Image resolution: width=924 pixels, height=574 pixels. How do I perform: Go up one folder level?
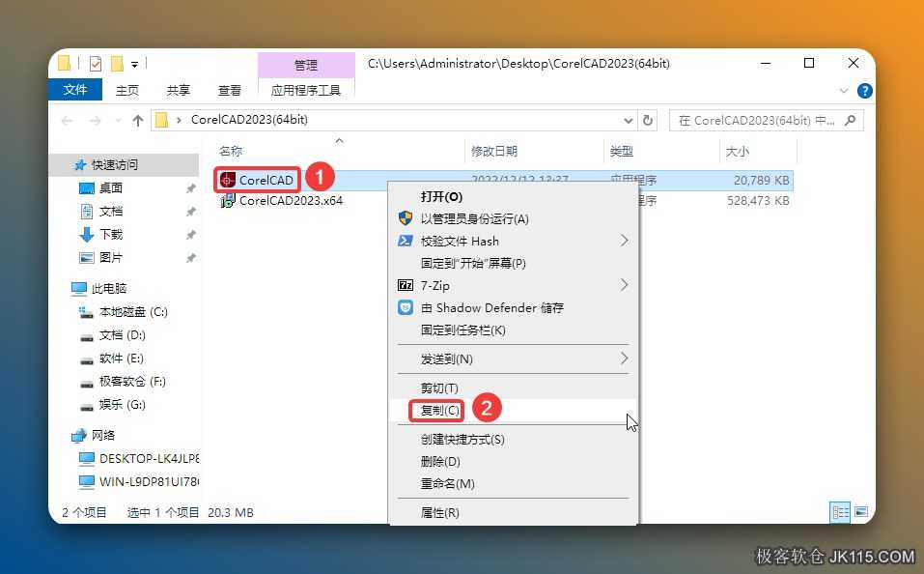[138, 121]
